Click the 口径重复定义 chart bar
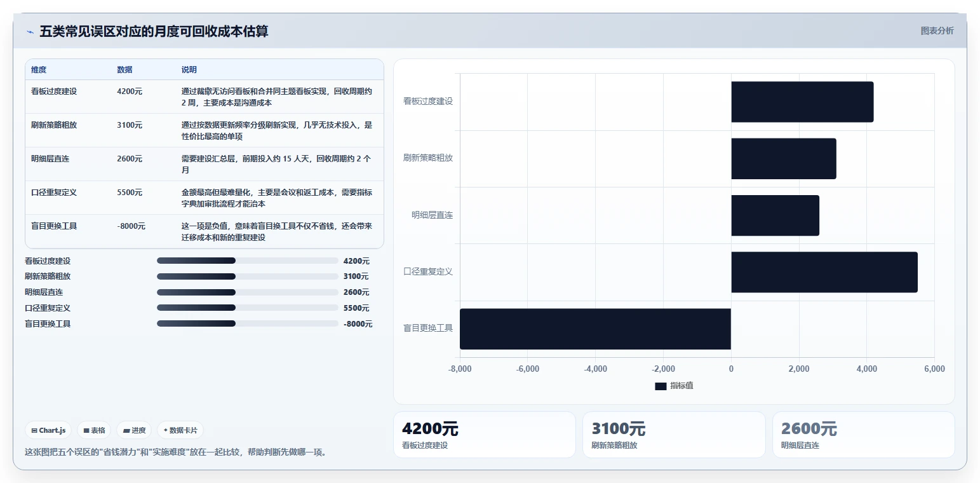The image size is (980, 483). click(x=824, y=272)
